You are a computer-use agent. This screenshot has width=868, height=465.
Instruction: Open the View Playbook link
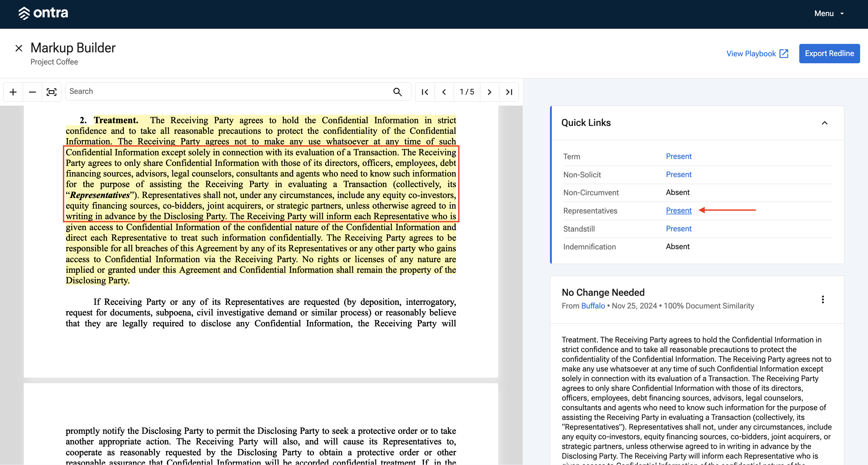point(757,54)
